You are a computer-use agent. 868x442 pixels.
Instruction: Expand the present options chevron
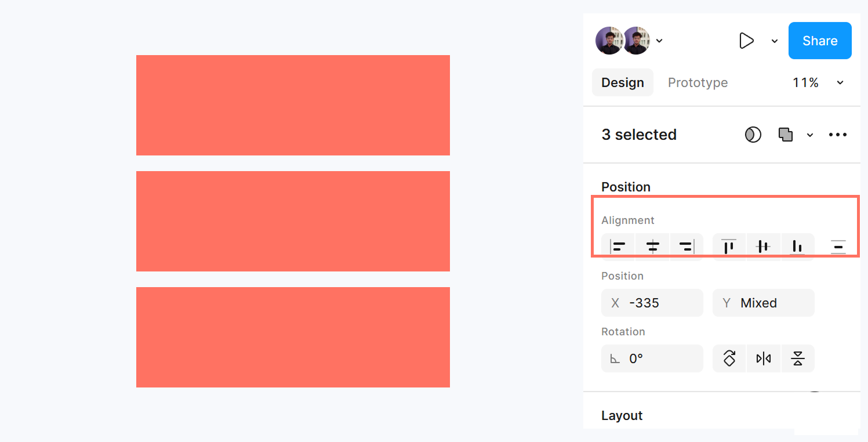click(x=775, y=41)
